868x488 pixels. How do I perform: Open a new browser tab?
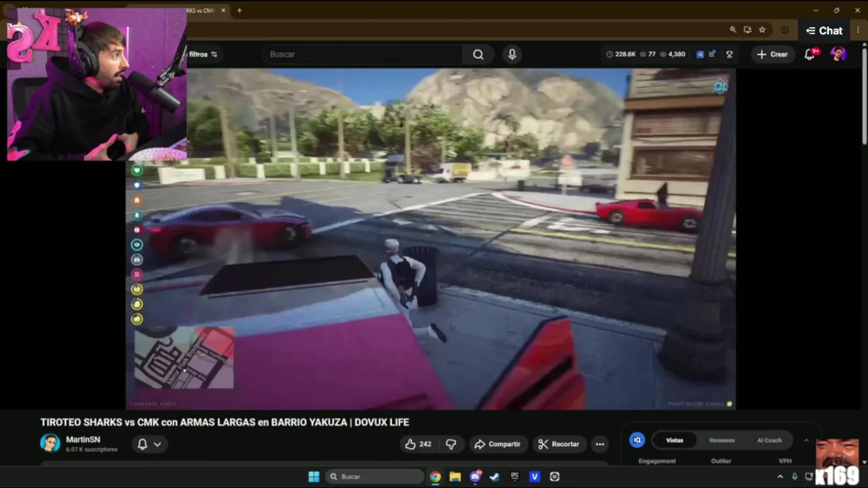click(239, 10)
